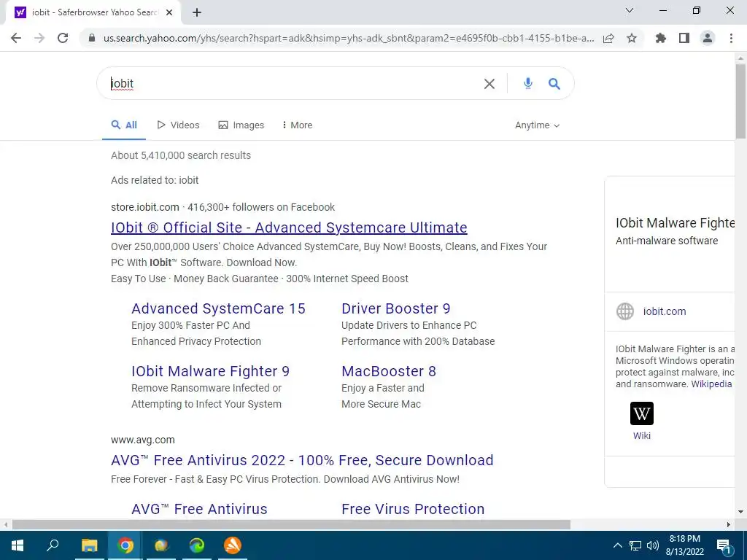Toggle the browser side panel icon

[684, 38]
